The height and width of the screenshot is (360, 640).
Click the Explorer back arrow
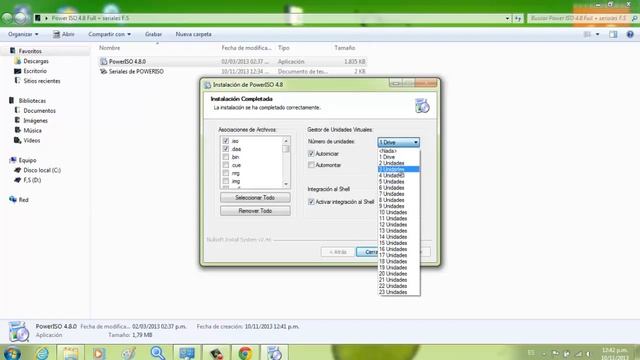7,18
